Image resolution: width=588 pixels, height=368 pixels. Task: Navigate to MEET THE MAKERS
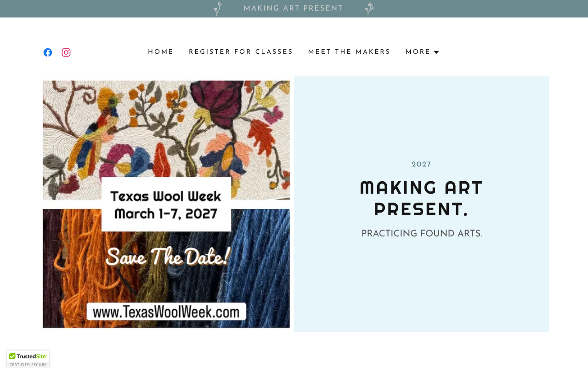click(349, 52)
